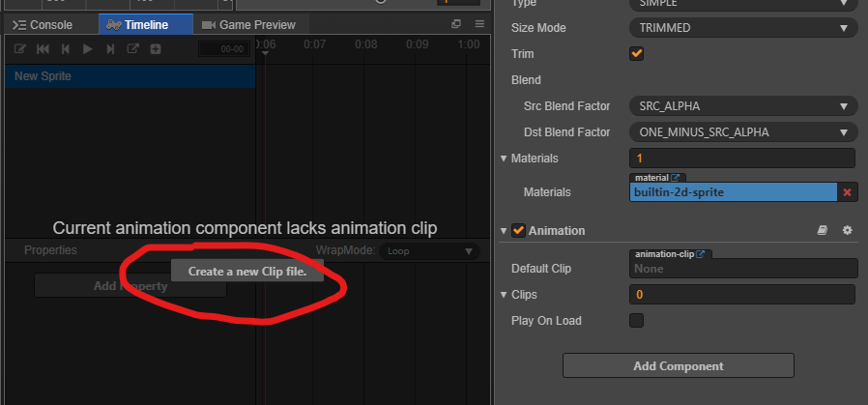Click the play animation button in Timeline
Screen dimensions: 868x405
pos(88,48)
